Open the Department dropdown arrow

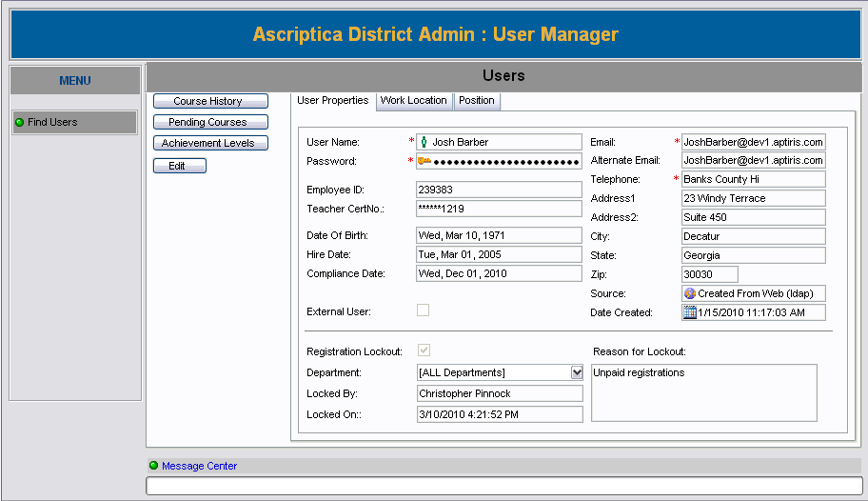coord(576,372)
